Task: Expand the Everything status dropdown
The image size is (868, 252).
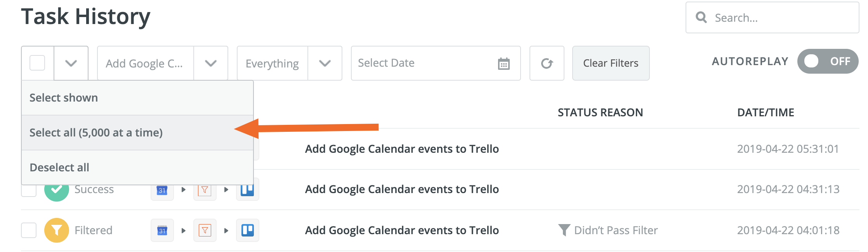Action: (325, 63)
